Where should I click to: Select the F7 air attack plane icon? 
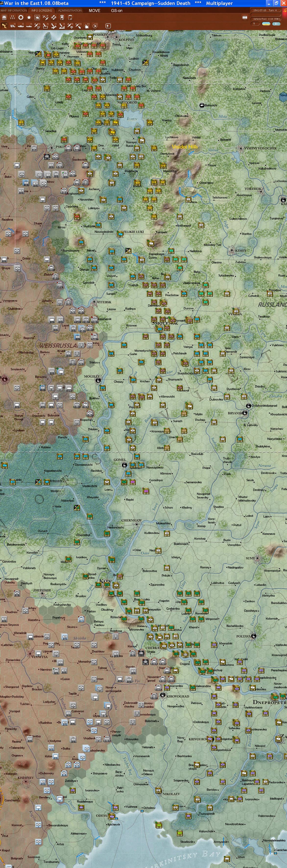(x=54, y=26)
